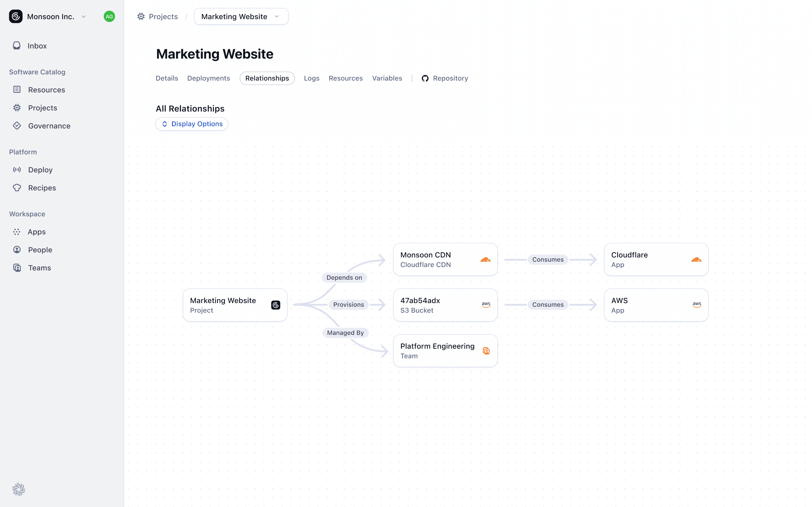Switch to the Logs tab
The image size is (812, 507).
coord(311,78)
